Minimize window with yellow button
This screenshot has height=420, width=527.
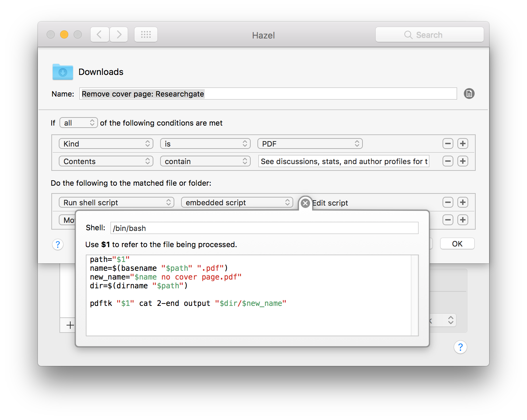pyautogui.click(x=64, y=34)
